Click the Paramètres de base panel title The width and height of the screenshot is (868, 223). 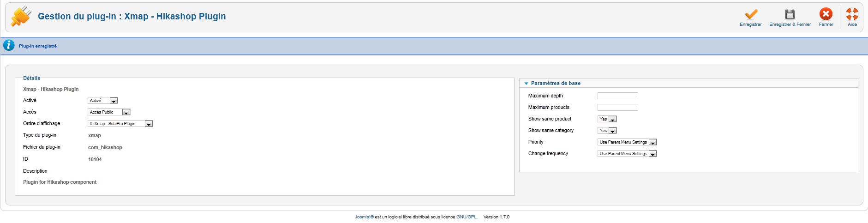coord(556,83)
